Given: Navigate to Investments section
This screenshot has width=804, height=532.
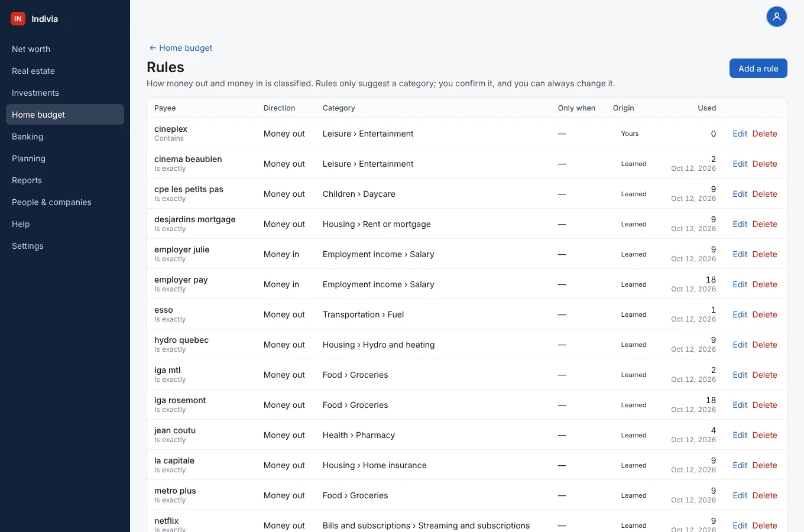Looking at the screenshot, I should pos(65,93).
